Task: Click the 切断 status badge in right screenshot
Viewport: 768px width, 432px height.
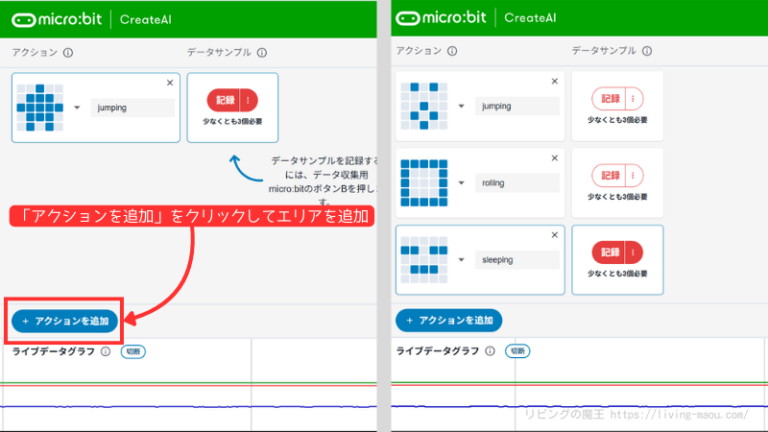Action: coord(517,351)
